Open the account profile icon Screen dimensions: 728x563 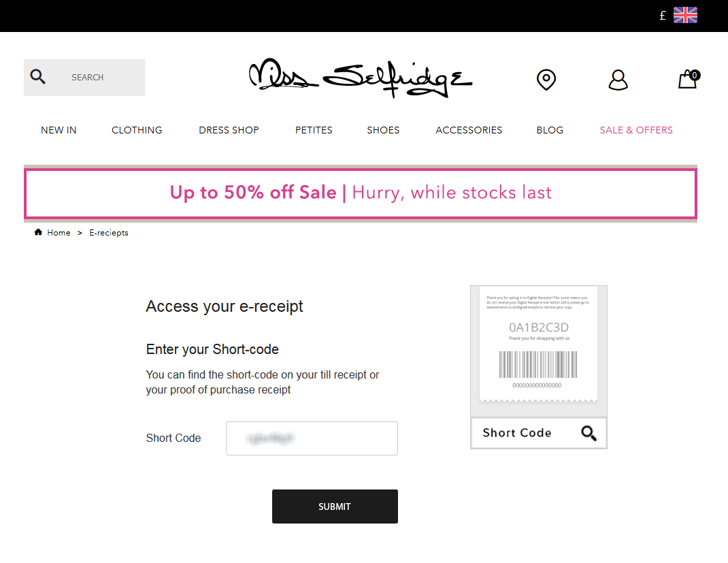[618, 80]
